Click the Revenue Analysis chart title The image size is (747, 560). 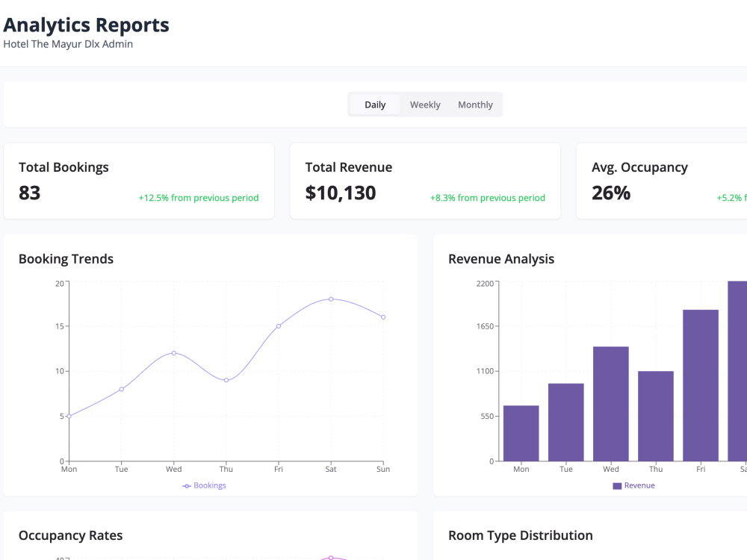tap(501, 258)
